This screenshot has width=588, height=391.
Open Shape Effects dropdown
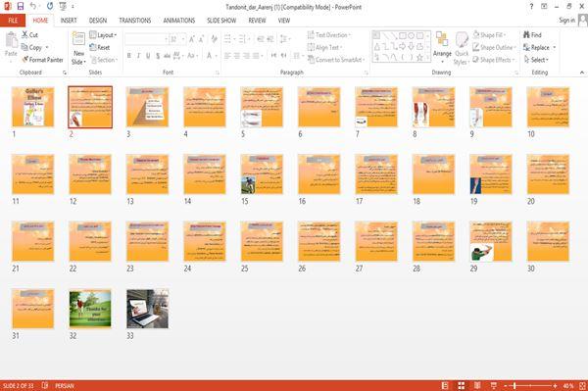pos(494,60)
